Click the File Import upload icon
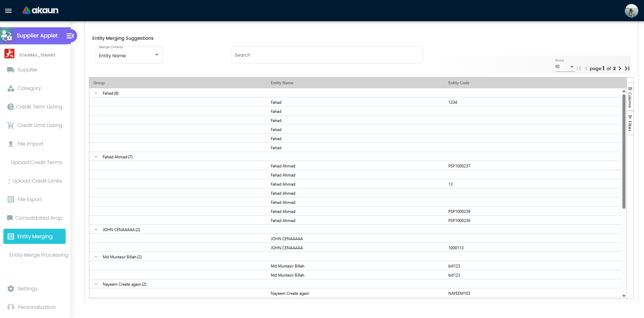This screenshot has height=318, width=644. click(11, 144)
